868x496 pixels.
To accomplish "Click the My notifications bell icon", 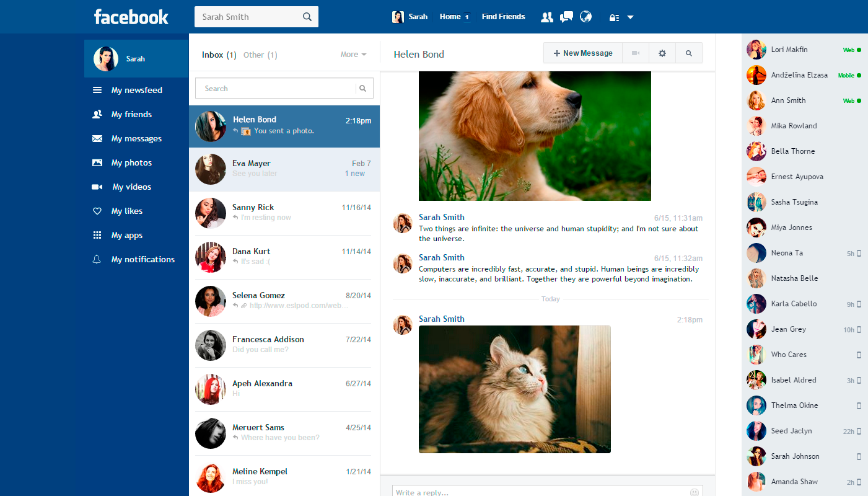I will [x=97, y=259].
